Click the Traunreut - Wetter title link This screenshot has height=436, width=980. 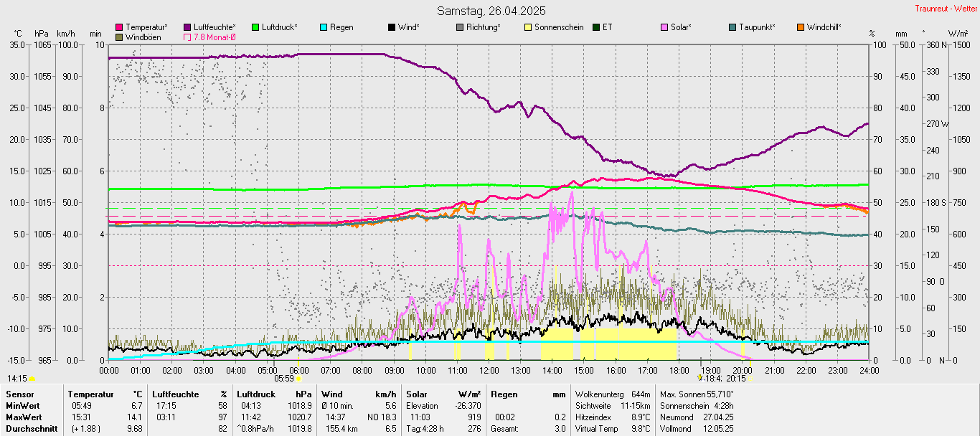[946, 9]
